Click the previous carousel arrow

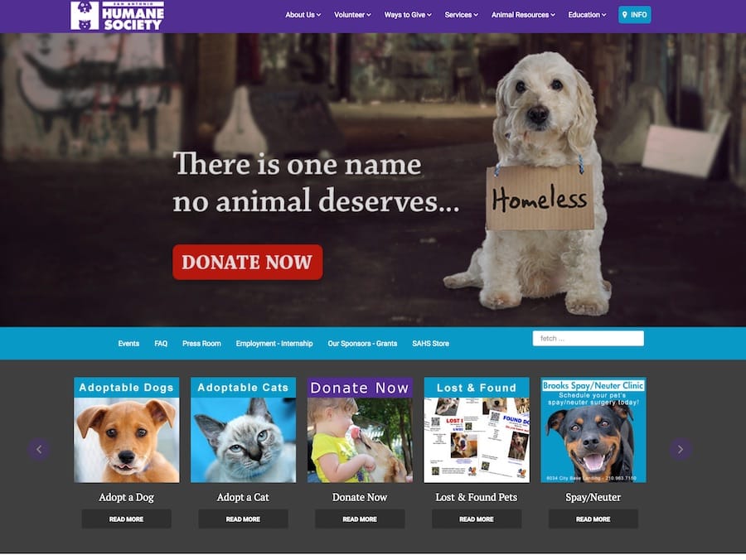point(39,449)
